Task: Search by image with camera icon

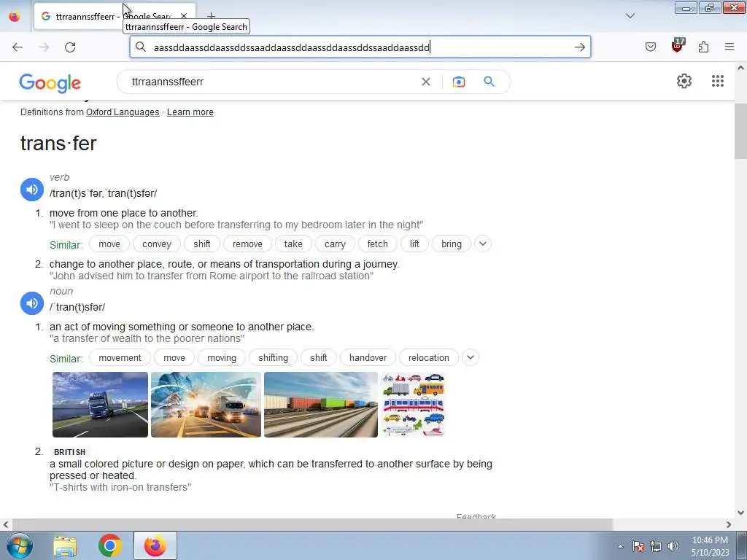Action: 458,82
